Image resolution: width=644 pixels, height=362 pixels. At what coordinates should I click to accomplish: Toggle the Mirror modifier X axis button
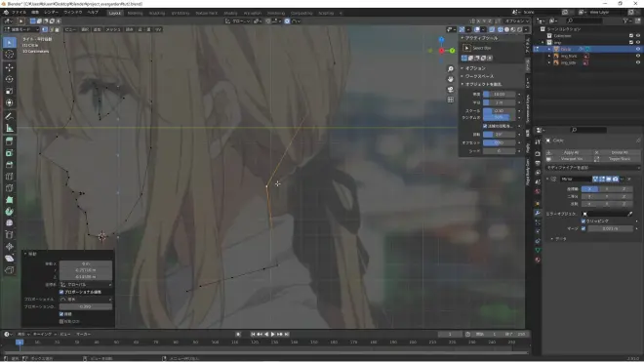coord(589,189)
